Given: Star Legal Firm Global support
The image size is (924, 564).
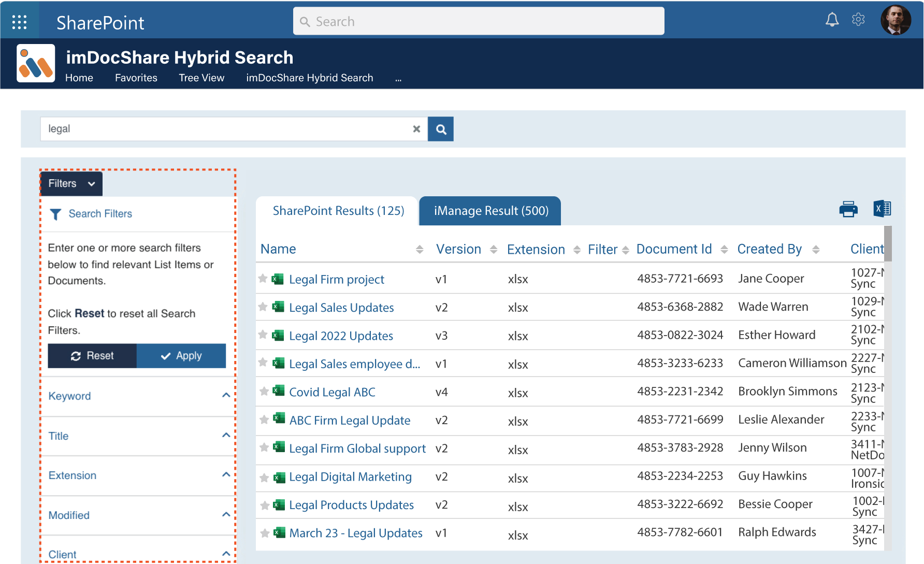Looking at the screenshot, I should (x=264, y=447).
